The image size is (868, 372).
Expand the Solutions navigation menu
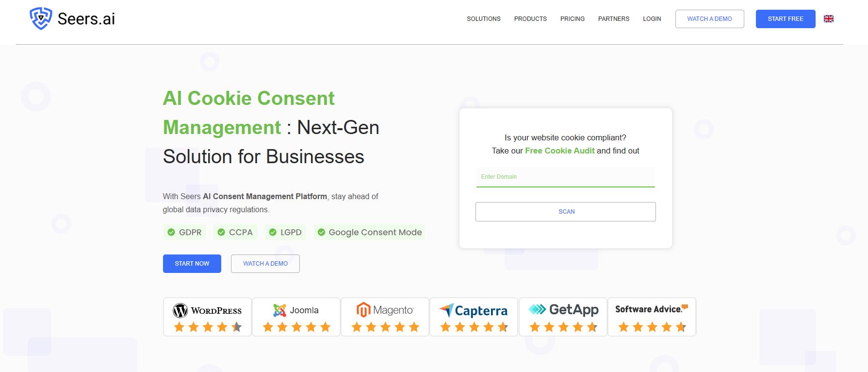pos(483,19)
